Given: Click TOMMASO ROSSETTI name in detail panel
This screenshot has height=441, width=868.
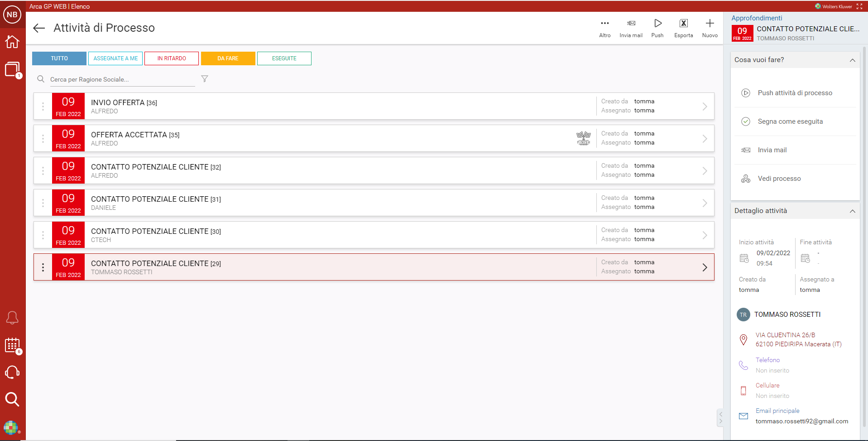Looking at the screenshot, I should click(x=787, y=315).
